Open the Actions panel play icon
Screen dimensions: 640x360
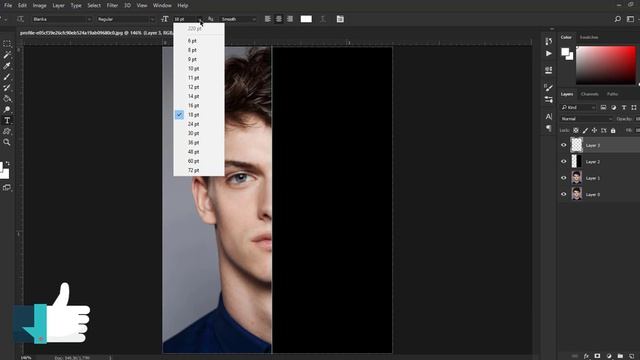549,53
